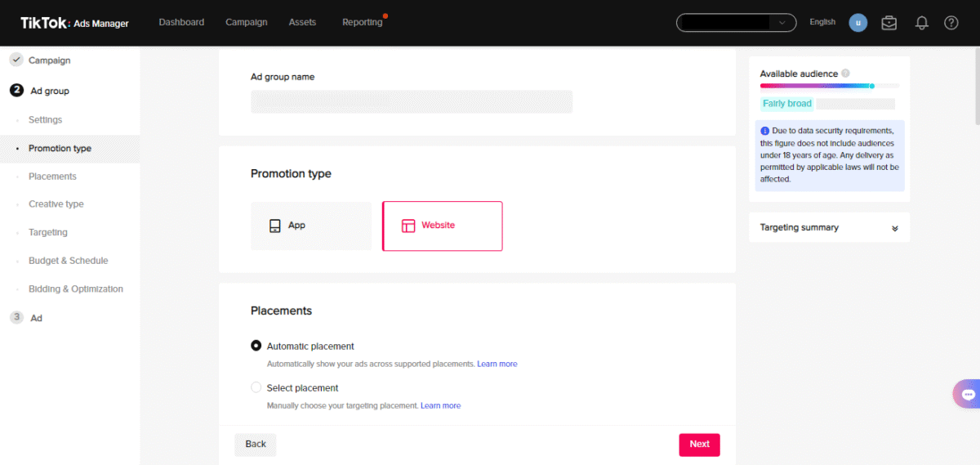Click the Available audience gauge bar
Image resolution: width=980 pixels, height=465 pixels.
[x=830, y=86]
